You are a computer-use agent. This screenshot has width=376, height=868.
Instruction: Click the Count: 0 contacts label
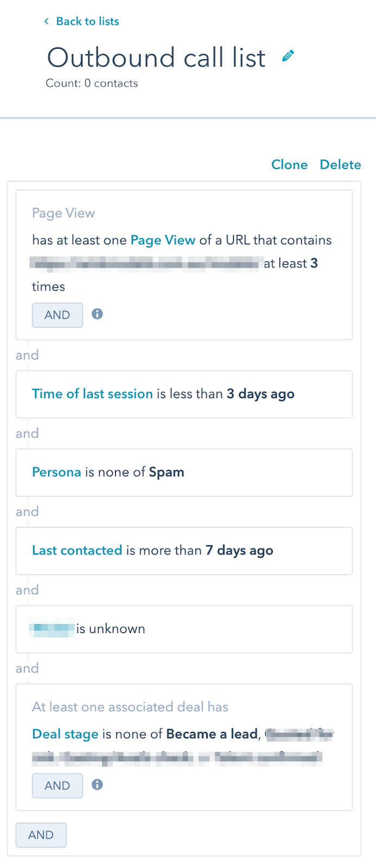pos(92,83)
